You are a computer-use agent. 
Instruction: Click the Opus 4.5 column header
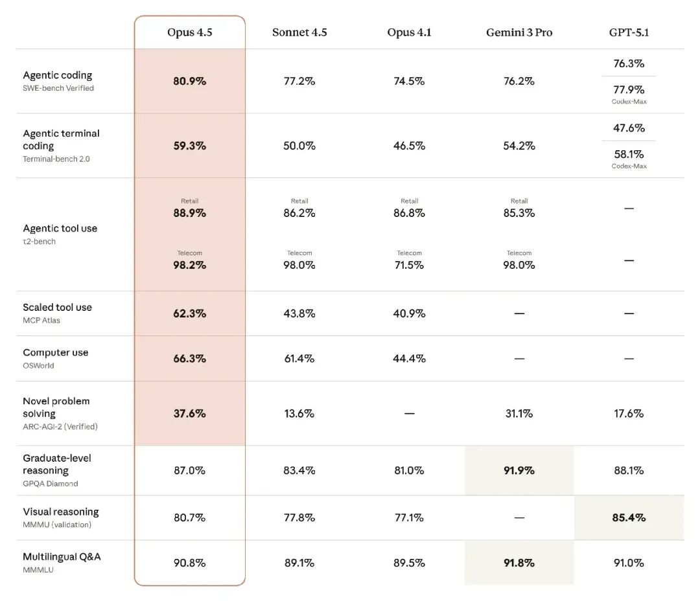(x=189, y=32)
